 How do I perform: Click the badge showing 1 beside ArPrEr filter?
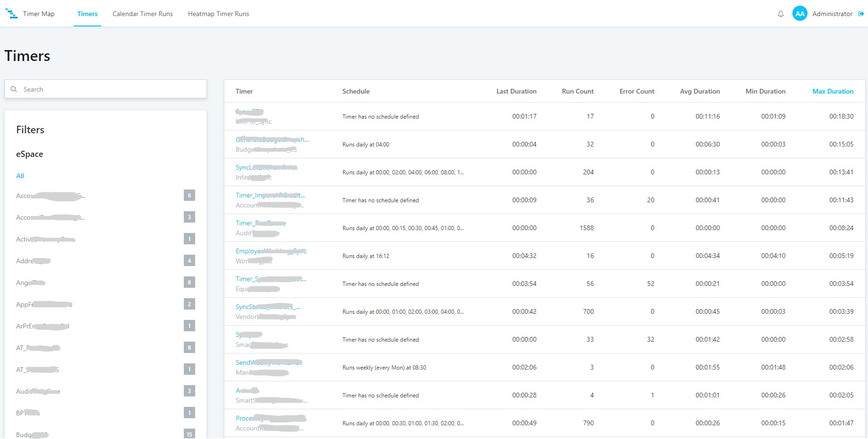pyautogui.click(x=189, y=326)
